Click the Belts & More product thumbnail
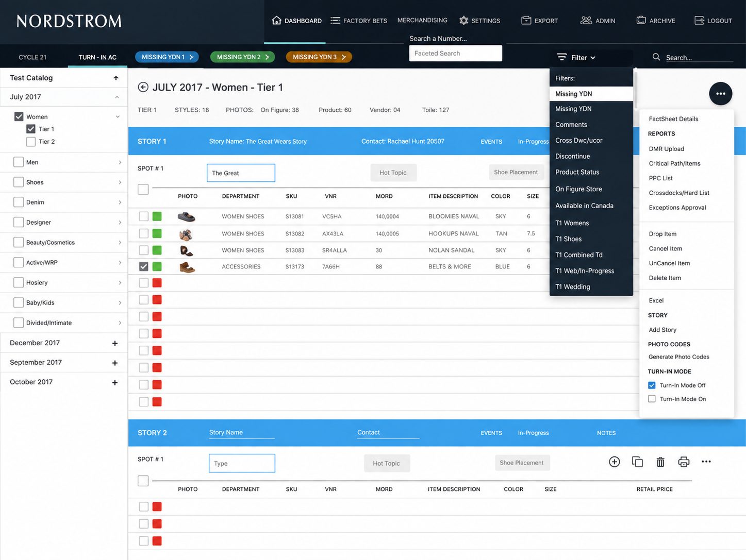Image resolution: width=746 pixels, height=560 pixels. pos(187,267)
